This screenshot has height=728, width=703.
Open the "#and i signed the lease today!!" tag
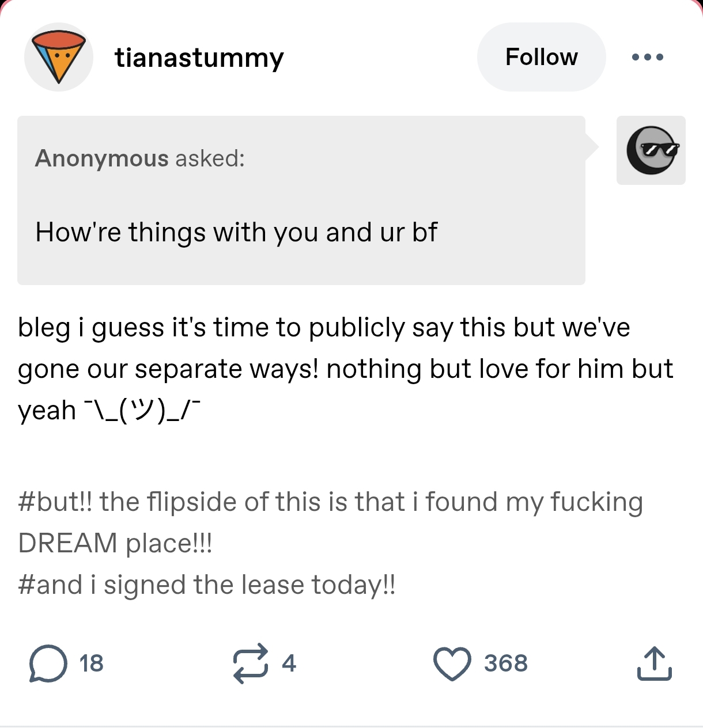[x=207, y=585]
